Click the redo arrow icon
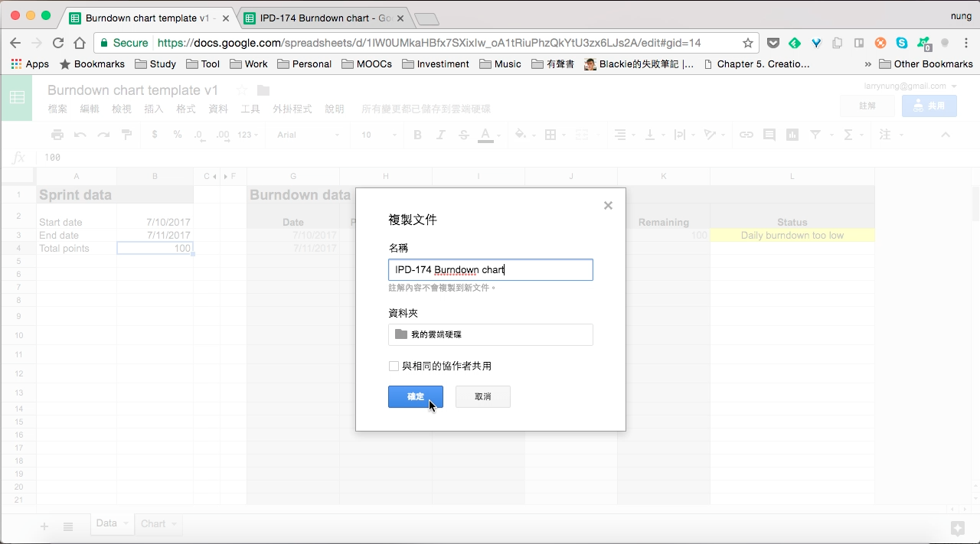The image size is (980, 544). tap(103, 135)
